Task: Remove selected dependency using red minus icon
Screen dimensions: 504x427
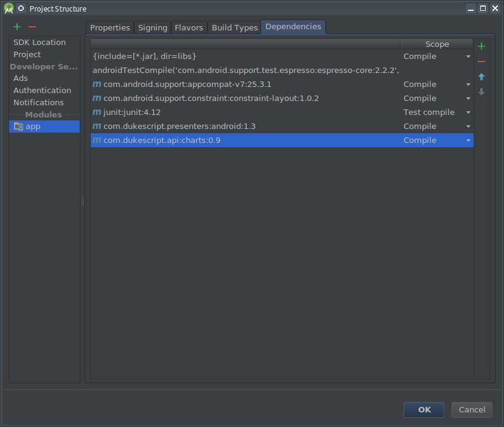Action: coord(481,61)
